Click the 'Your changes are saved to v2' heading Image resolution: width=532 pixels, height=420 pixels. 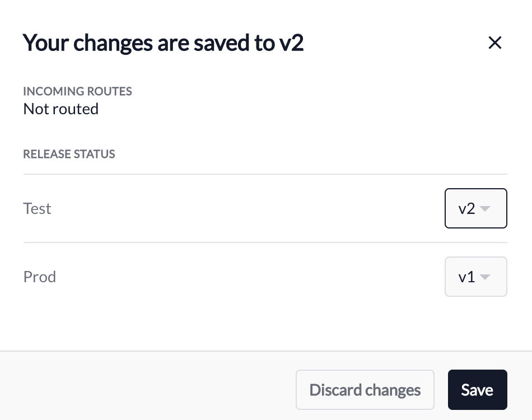(163, 43)
